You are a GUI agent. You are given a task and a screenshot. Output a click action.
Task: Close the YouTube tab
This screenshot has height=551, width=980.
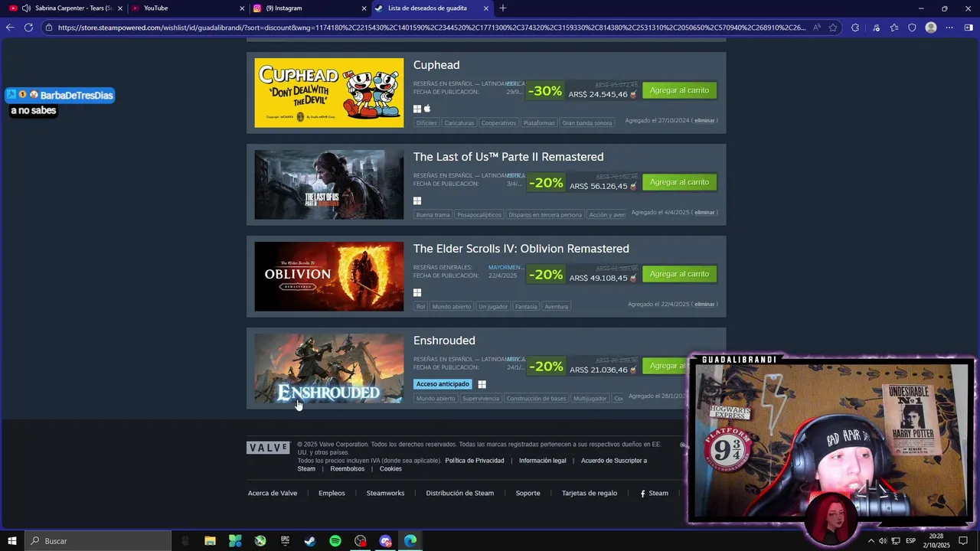242,8
